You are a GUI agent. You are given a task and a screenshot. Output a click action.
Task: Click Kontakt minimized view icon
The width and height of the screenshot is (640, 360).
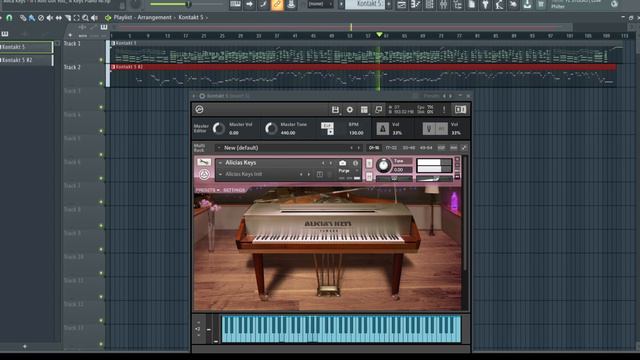click(x=379, y=109)
